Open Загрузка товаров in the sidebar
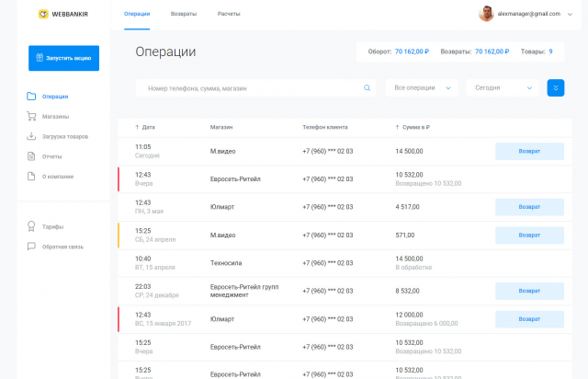The height and width of the screenshot is (379, 588). [65, 136]
